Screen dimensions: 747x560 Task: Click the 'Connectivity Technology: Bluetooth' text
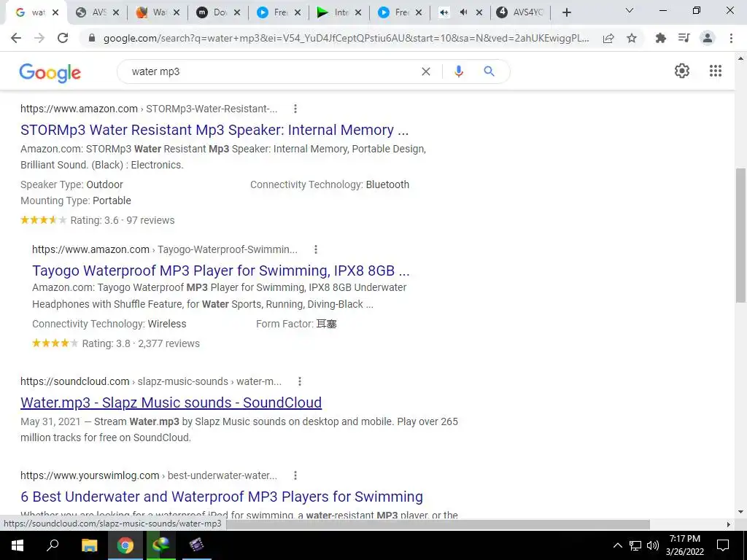pyautogui.click(x=330, y=184)
